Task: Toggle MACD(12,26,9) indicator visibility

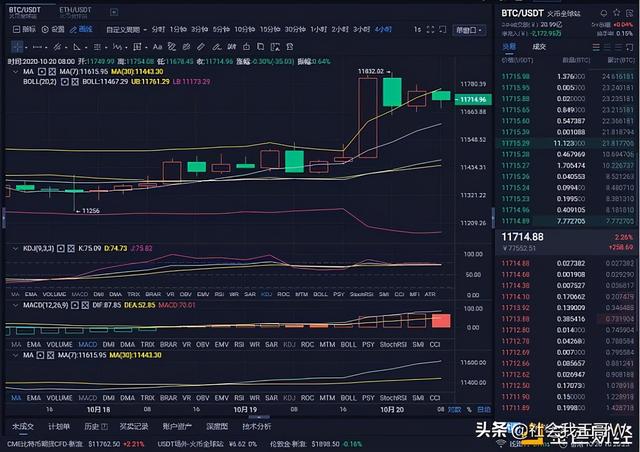Action: coord(75,305)
